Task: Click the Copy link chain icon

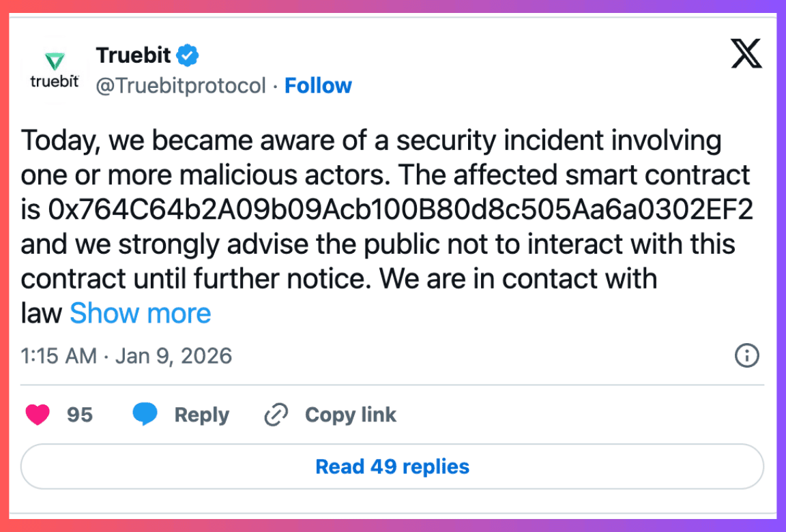Action: 276,415
